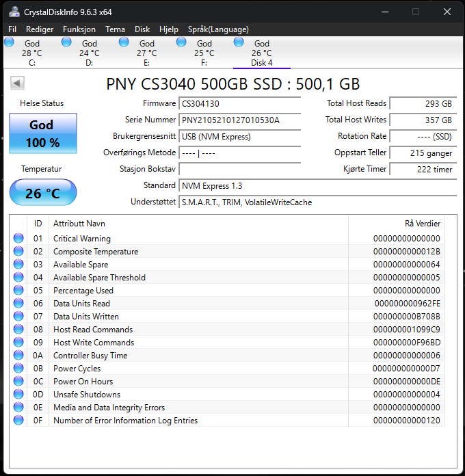Switch to the Disk 4 tab

pos(261,53)
